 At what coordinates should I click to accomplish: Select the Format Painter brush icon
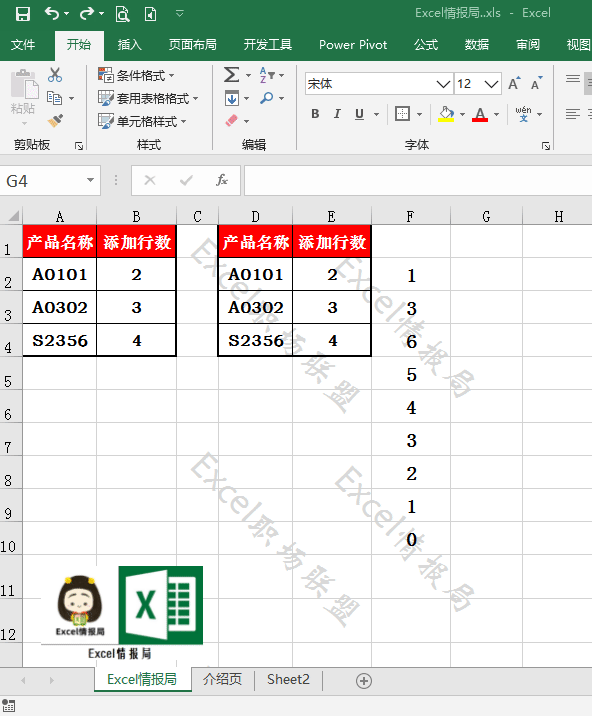[x=55, y=121]
